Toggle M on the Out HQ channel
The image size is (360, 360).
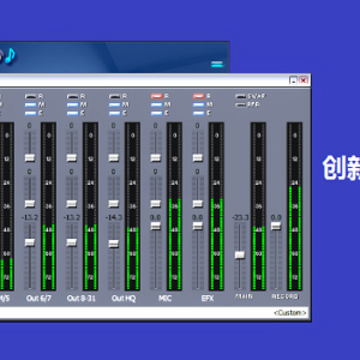(x=114, y=105)
